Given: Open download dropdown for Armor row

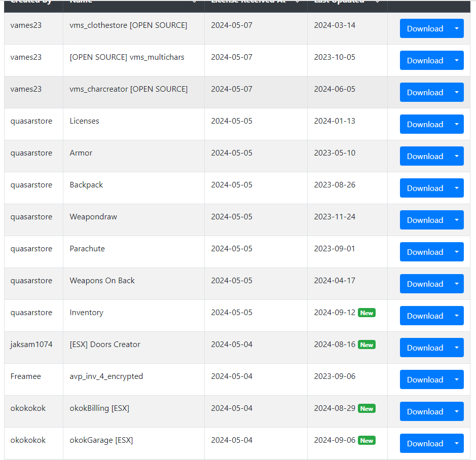Looking at the screenshot, I should 457,156.
